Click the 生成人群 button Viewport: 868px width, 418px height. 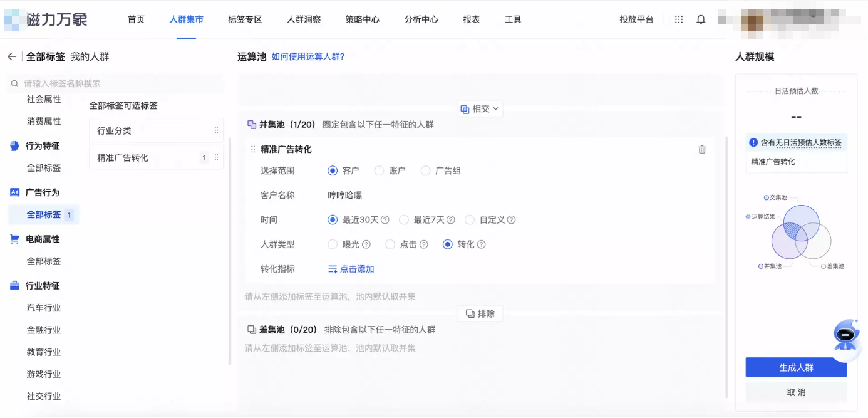click(x=795, y=367)
